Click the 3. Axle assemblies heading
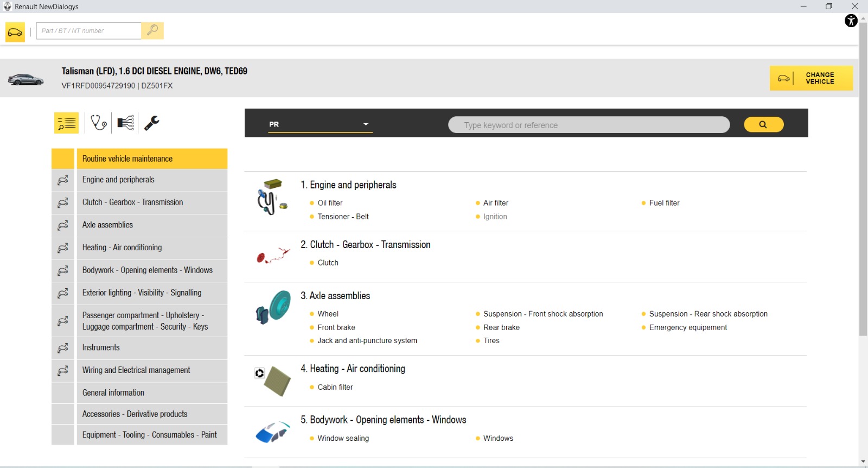Screen dimensions: 868x468 335,296
